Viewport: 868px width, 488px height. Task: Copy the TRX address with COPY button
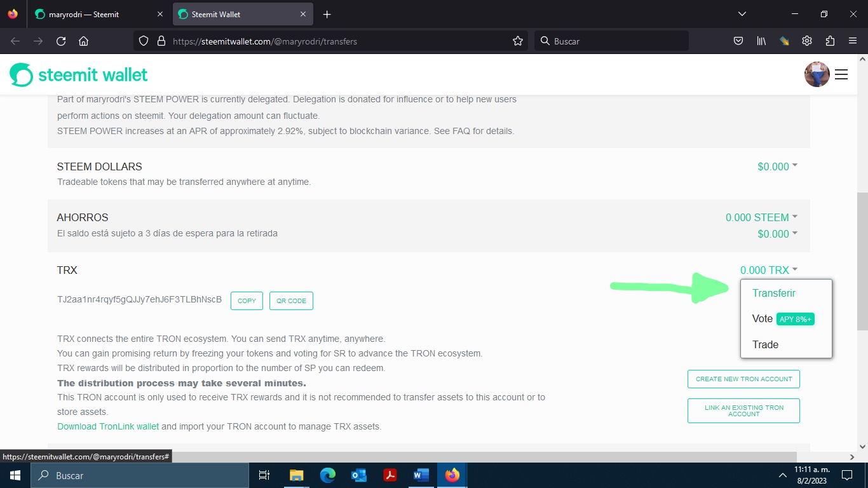(x=247, y=301)
